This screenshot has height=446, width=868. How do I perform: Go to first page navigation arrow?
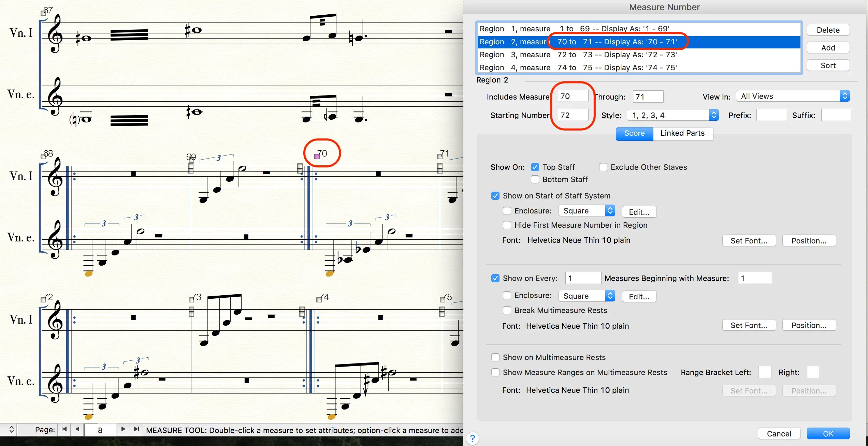click(x=64, y=429)
